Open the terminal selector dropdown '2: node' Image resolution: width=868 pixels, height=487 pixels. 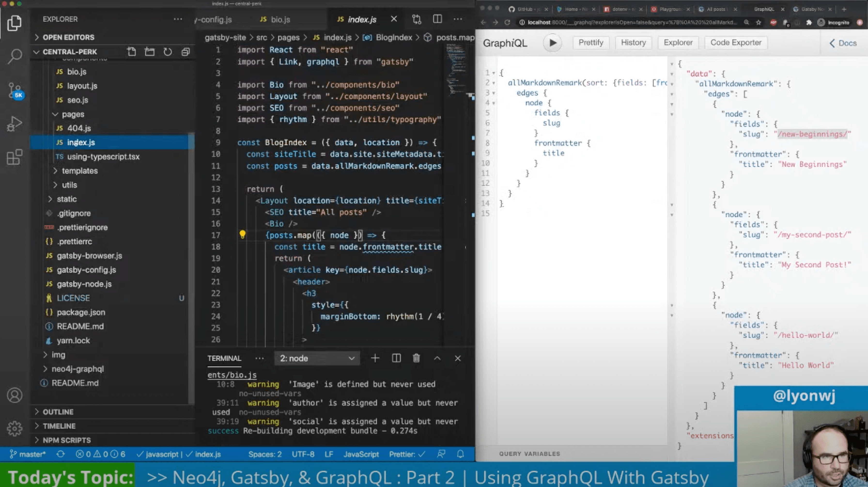pyautogui.click(x=317, y=358)
